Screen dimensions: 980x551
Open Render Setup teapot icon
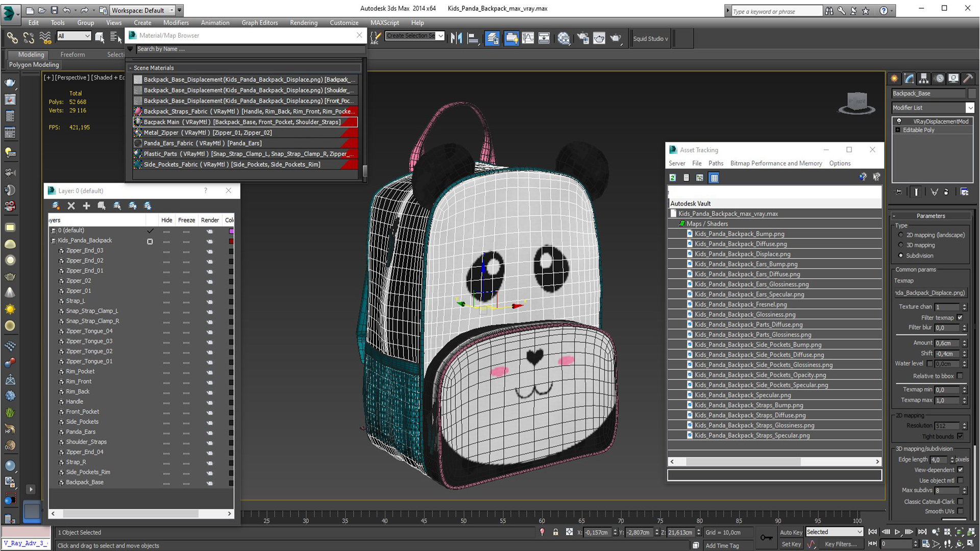click(582, 38)
